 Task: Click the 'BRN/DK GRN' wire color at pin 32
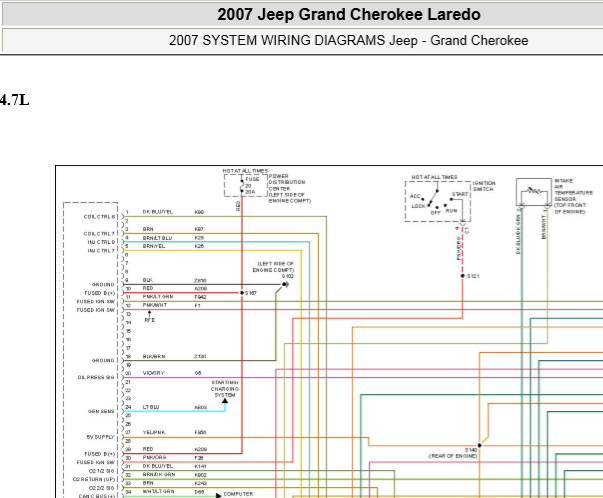pos(159,475)
